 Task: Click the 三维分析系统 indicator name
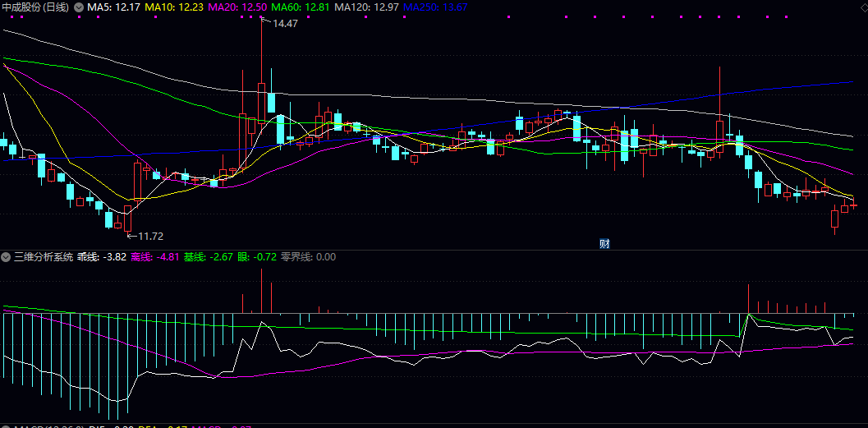[x=43, y=257]
